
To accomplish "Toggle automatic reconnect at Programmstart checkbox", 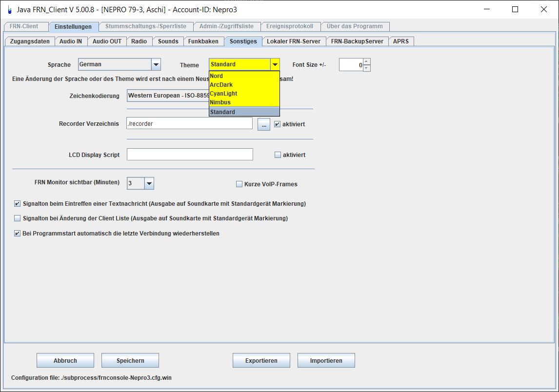I will (x=17, y=234).
